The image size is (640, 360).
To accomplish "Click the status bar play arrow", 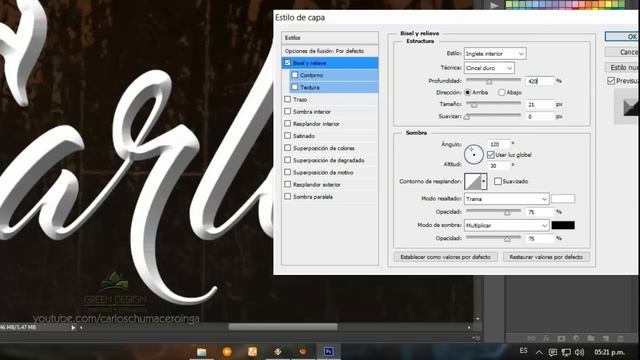I will click(x=73, y=327).
